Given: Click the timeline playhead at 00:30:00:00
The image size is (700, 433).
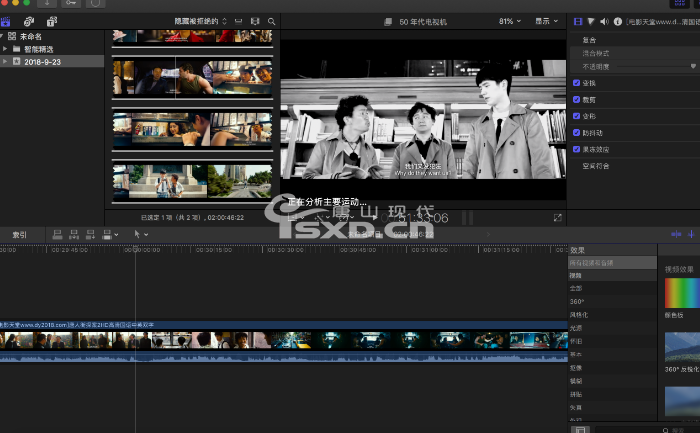Looking at the screenshot, I should [136, 248].
